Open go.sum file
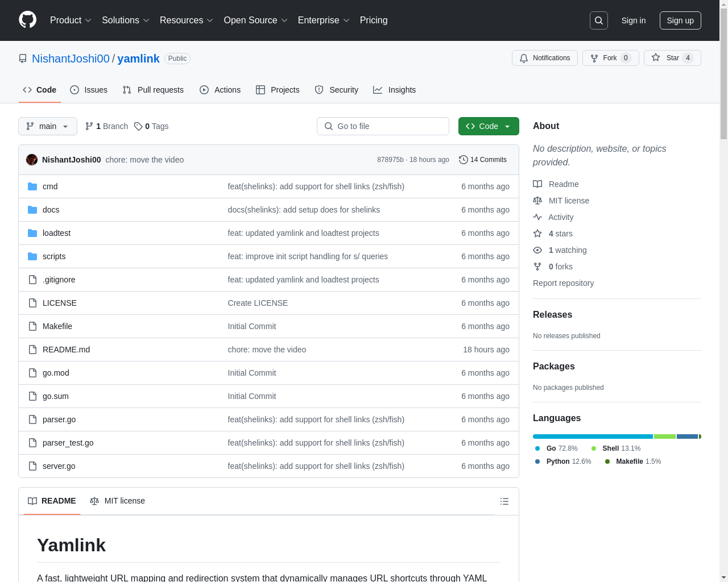Image resolution: width=728 pixels, height=582 pixels. (55, 396)
